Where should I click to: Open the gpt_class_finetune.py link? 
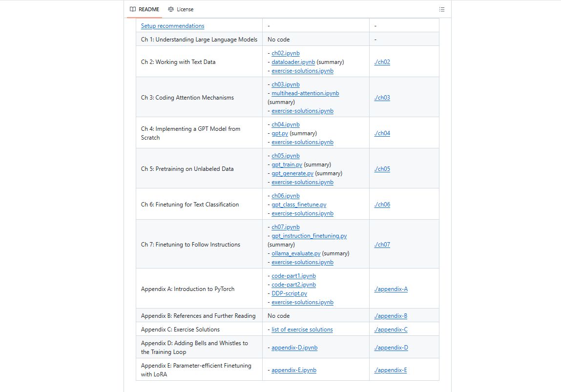(x=299, y=205)
